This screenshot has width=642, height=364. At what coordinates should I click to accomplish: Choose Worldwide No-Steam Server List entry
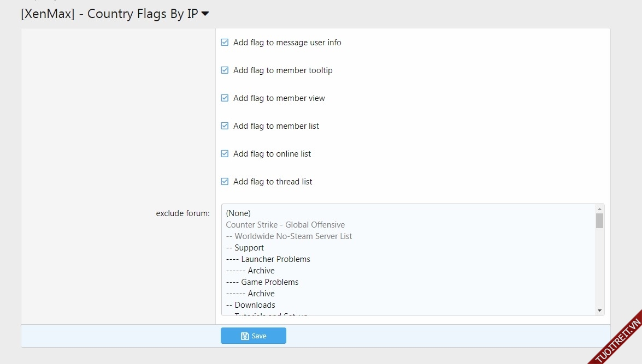point(293,236)
